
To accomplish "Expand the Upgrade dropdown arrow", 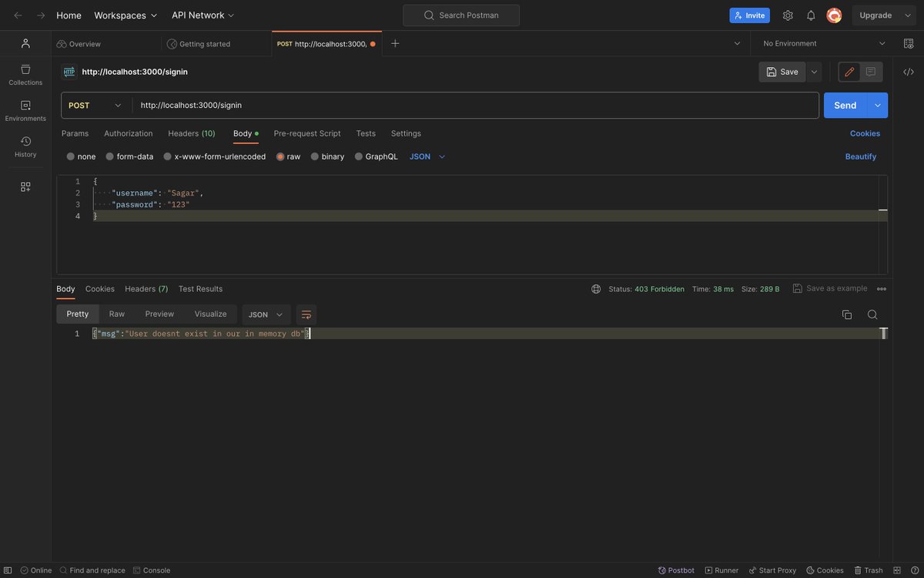I will (908, 15).
